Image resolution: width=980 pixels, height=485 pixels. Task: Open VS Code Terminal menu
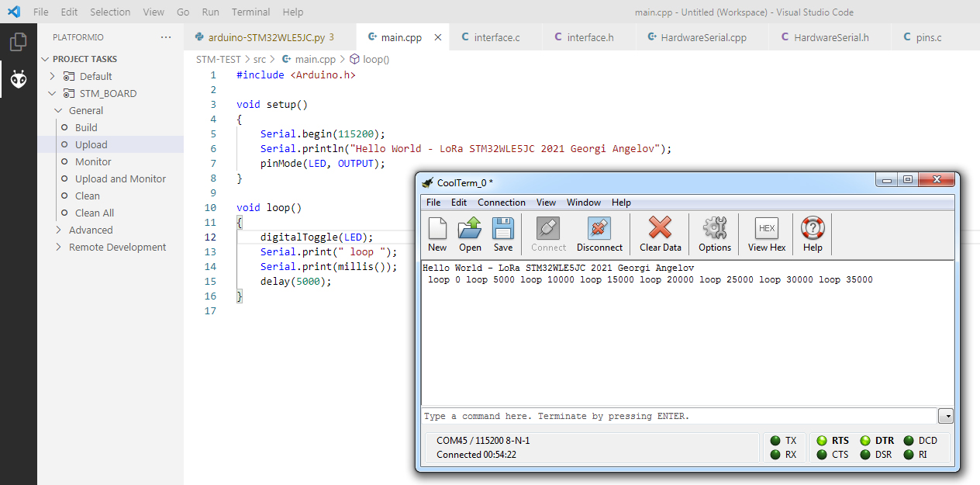250,12
